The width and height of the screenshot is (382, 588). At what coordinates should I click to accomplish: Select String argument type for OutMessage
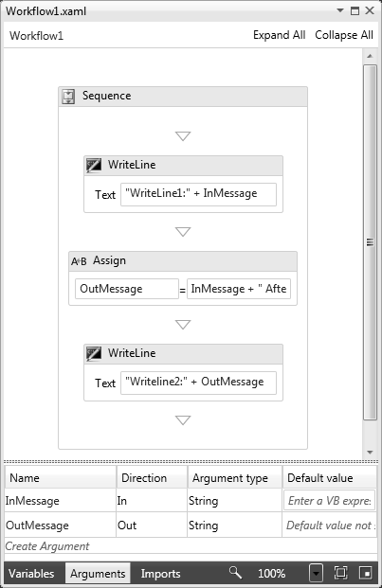(234, 525)
